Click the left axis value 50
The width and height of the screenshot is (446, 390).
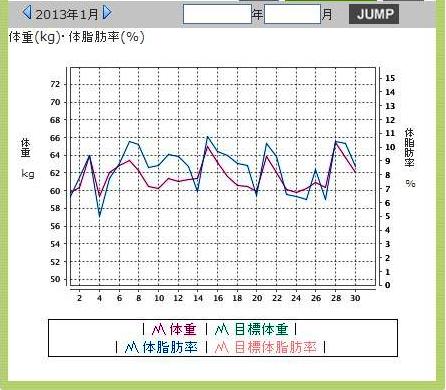[x=55, y=279]
